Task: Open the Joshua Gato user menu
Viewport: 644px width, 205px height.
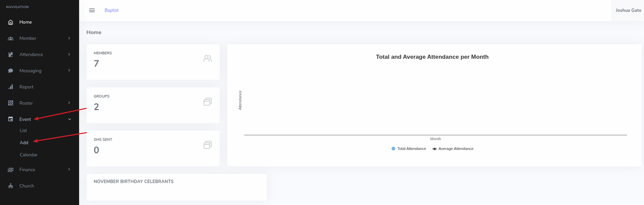Action: [x=628, y=10]
